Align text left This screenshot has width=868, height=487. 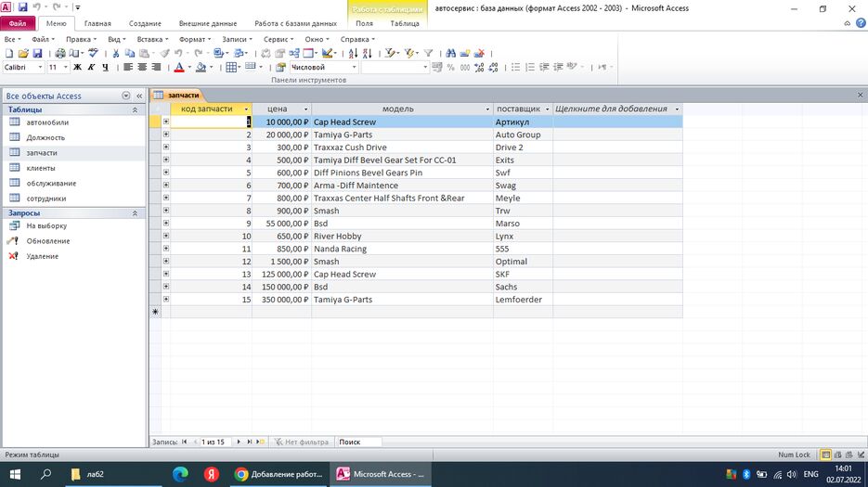[x=128, y=67]
